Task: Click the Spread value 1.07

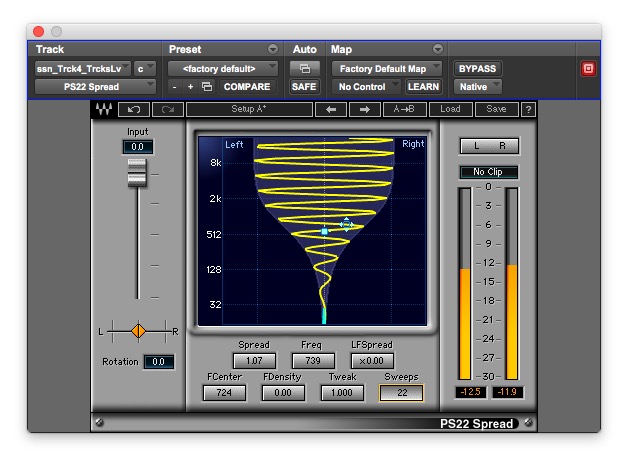Action: tap(254, 361)
